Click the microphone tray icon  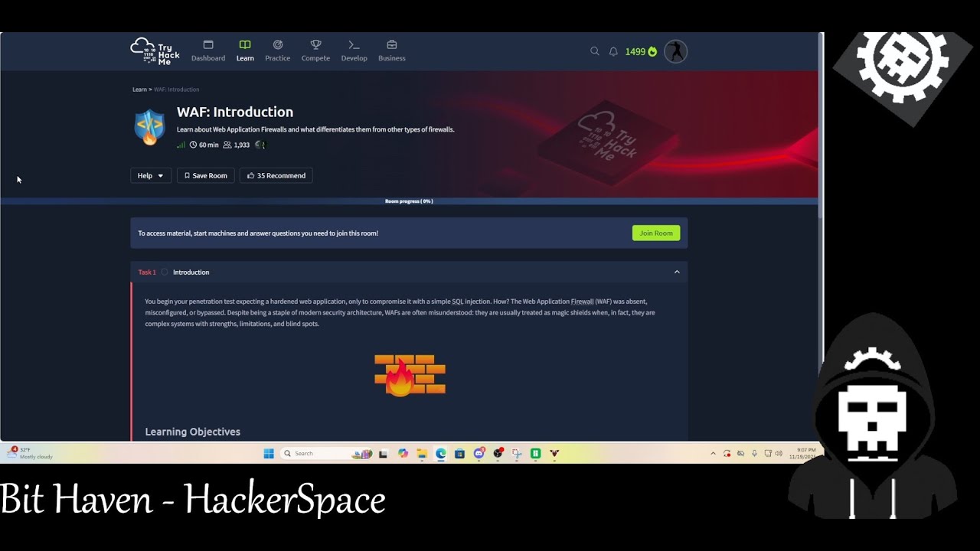754,453
